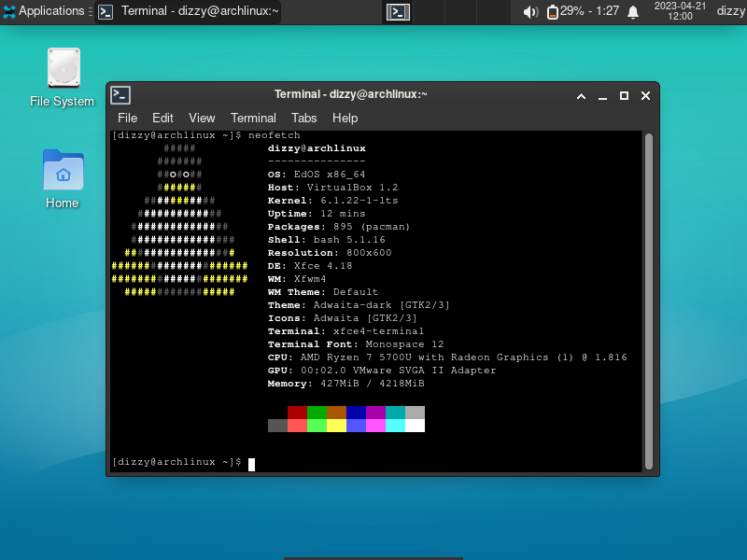Screen dimensions: 747x560
Task: Click the 'Theme: Adwaita-dark [GTK2/3]' line
Action: point(359,305)
